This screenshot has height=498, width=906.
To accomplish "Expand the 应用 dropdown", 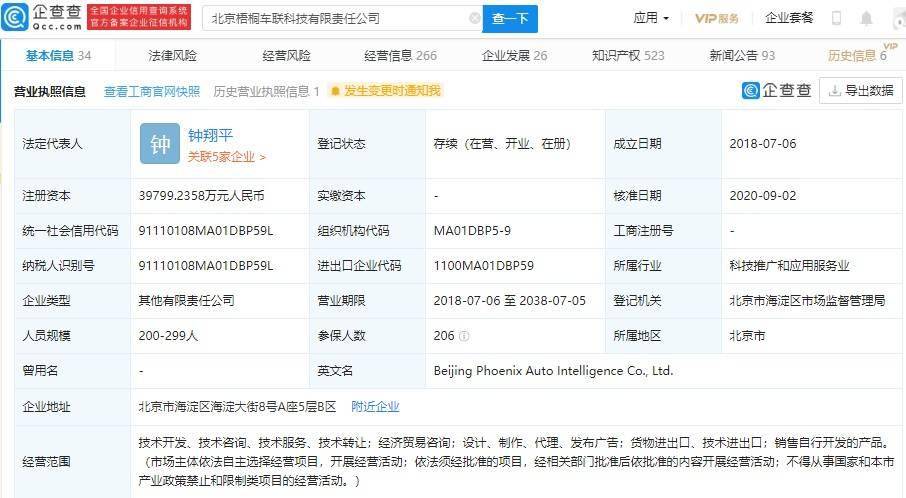I will coord(651,18).
